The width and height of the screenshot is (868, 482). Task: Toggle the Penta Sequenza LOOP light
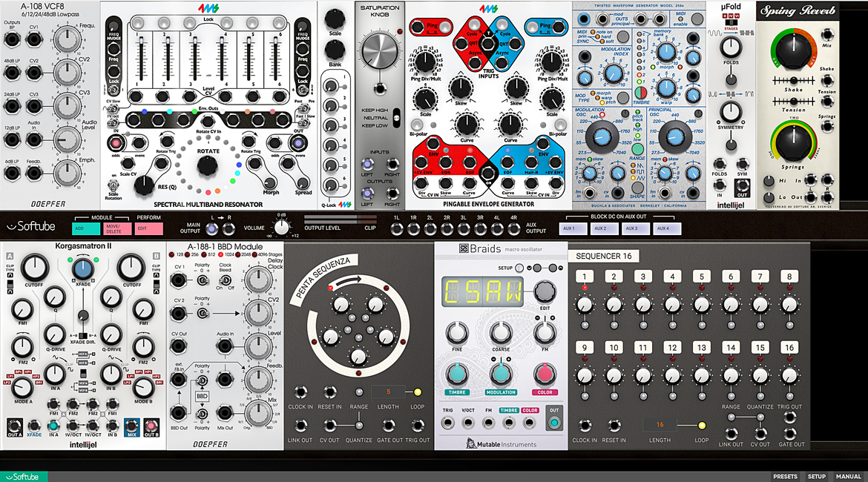(x=418, y=392)
